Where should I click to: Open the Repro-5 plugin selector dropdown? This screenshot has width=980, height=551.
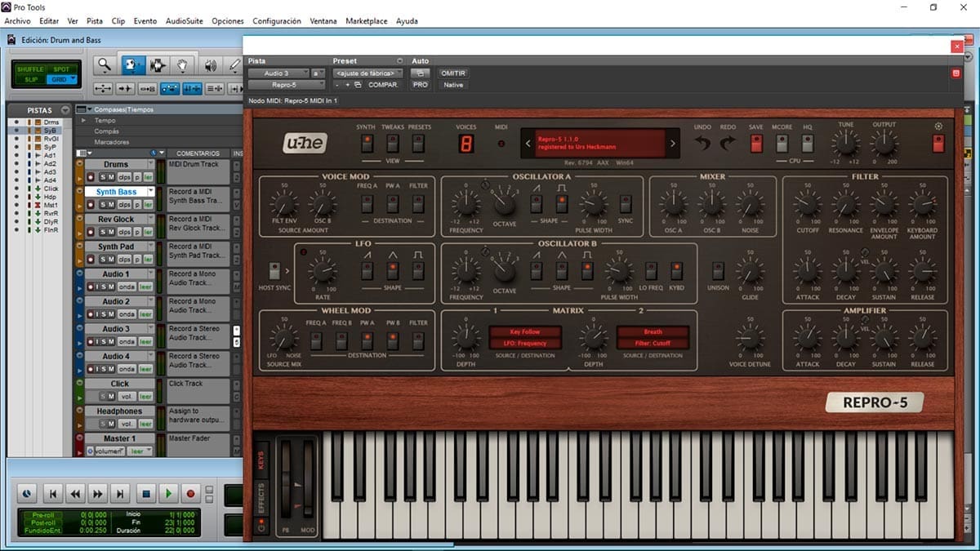click(287, 84)
